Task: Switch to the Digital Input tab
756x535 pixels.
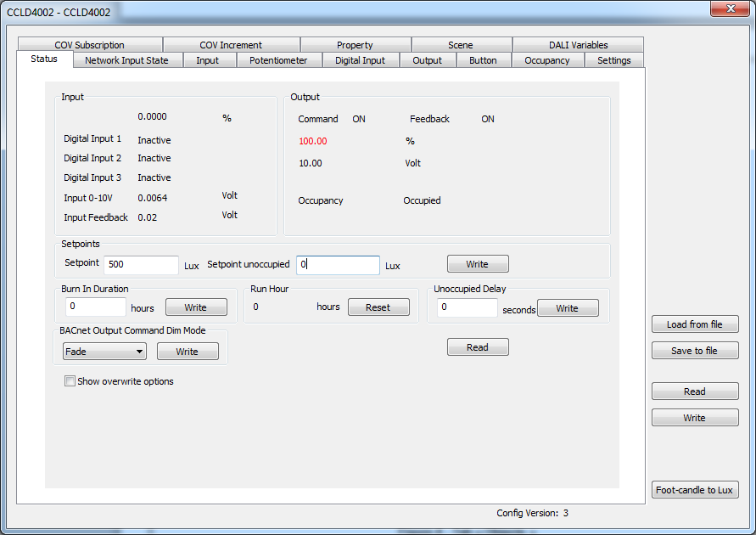Action: point(360,60)
